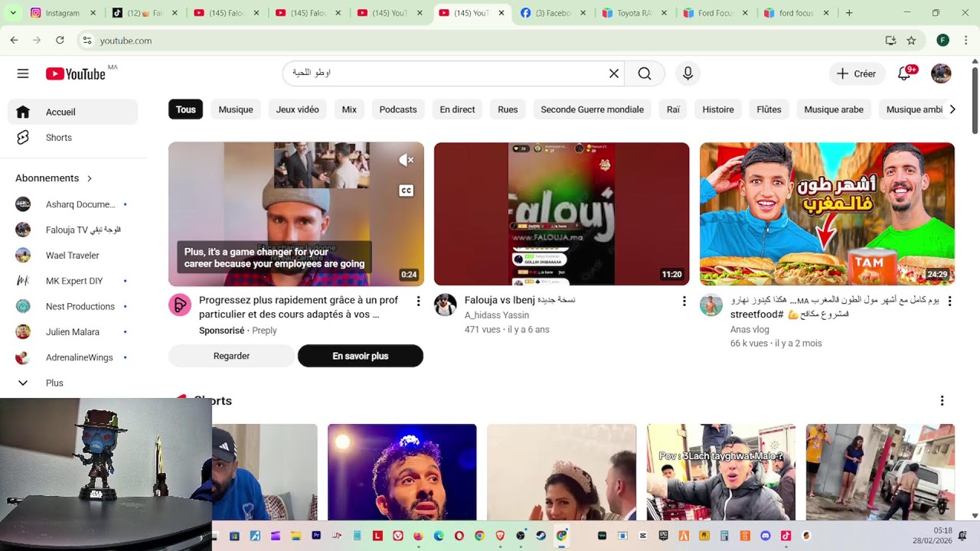Go back in the browser
980x551 pixels.
pyautogui.click(x=14, y=41)
